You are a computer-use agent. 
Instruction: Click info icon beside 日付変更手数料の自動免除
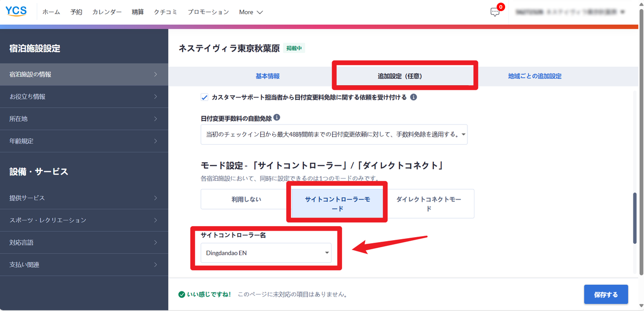(277, 118)
